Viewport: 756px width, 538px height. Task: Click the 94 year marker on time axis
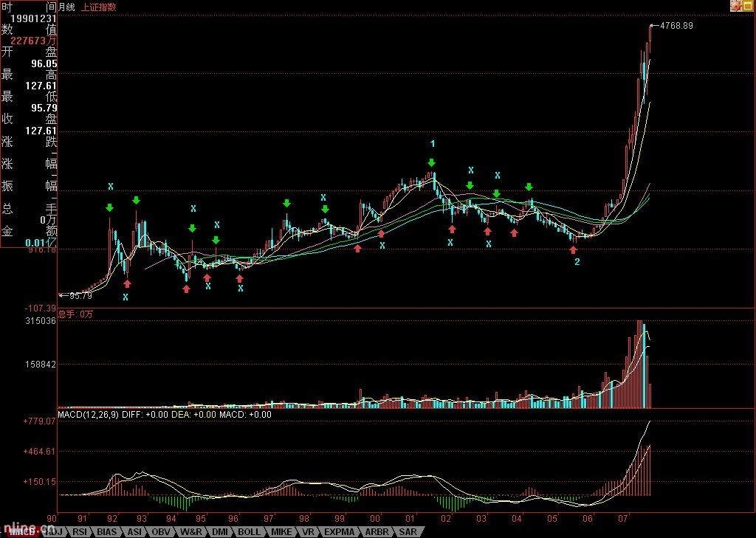[x=171, y=519]
